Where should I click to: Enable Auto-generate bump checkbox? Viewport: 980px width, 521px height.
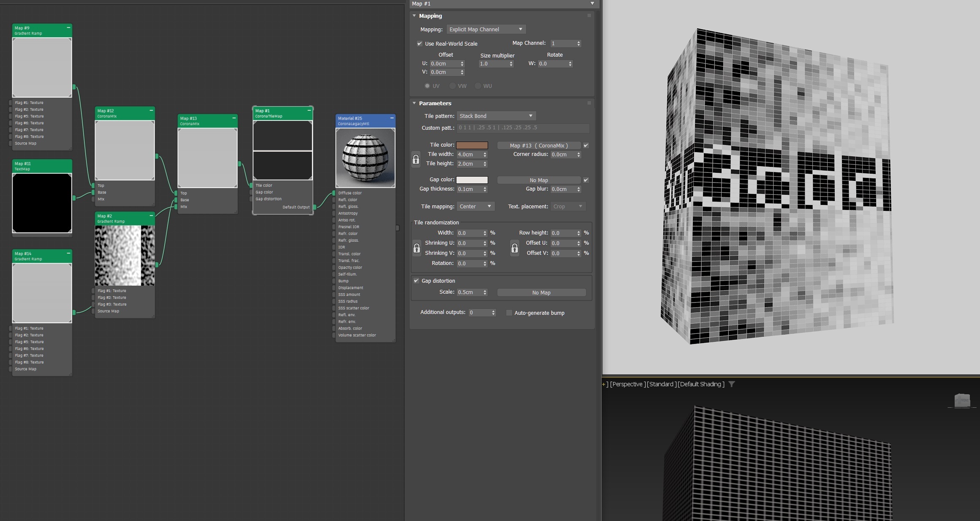509,313
